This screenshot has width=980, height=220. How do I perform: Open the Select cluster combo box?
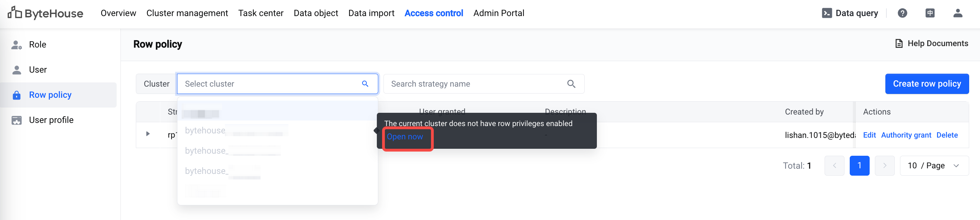point(277,84)
